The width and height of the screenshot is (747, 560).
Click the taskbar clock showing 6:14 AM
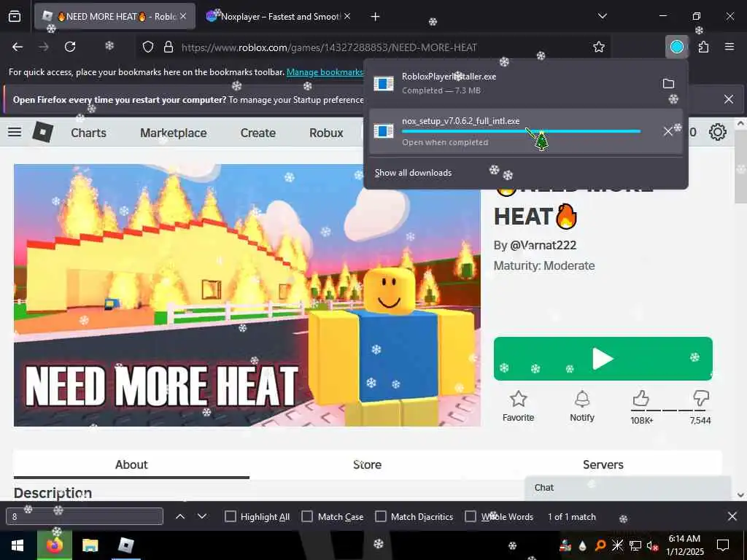click(x=684, y=545)
